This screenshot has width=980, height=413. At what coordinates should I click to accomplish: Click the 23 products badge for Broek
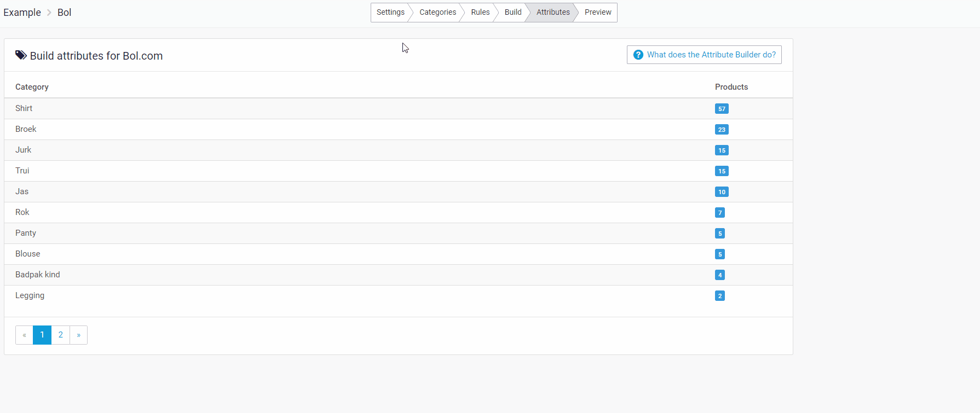722,130
